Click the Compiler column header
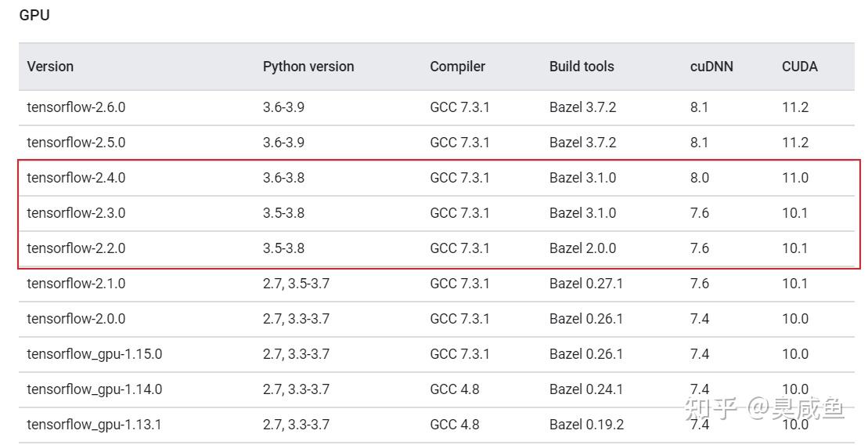This screenshot has width=868, height=445. 457,67
